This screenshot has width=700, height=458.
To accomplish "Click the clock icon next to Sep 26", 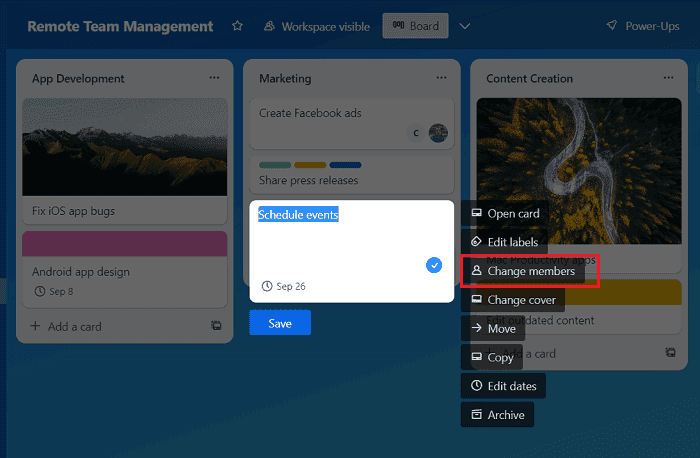I will 267,286.
